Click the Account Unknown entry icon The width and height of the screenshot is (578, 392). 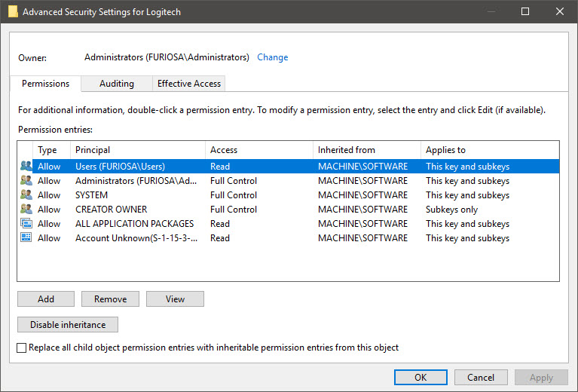pyautogui.click(x=26, y=238)
